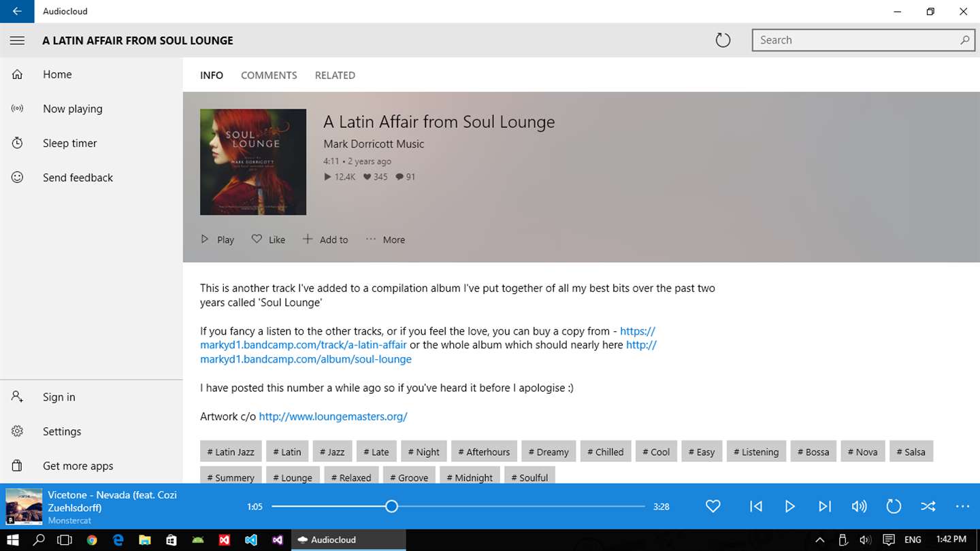Go to Home in the sidebar
Viewport: 980px width, 551px height.
click(x=91, y=75)
